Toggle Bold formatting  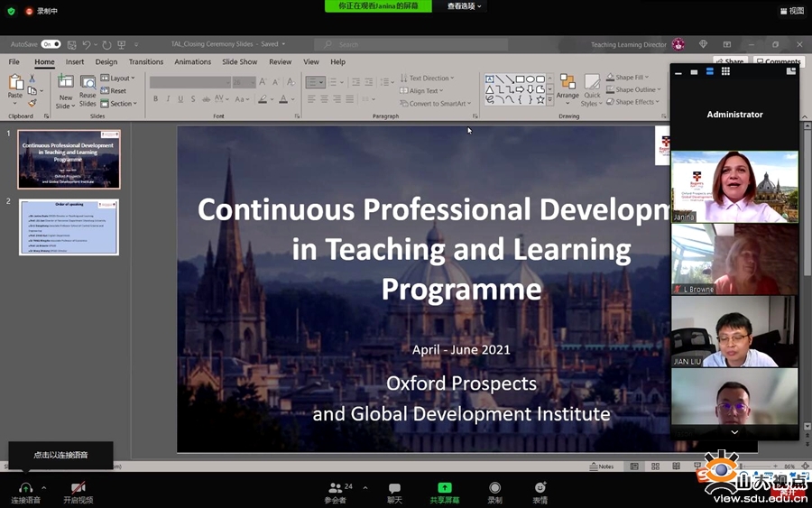155,98
